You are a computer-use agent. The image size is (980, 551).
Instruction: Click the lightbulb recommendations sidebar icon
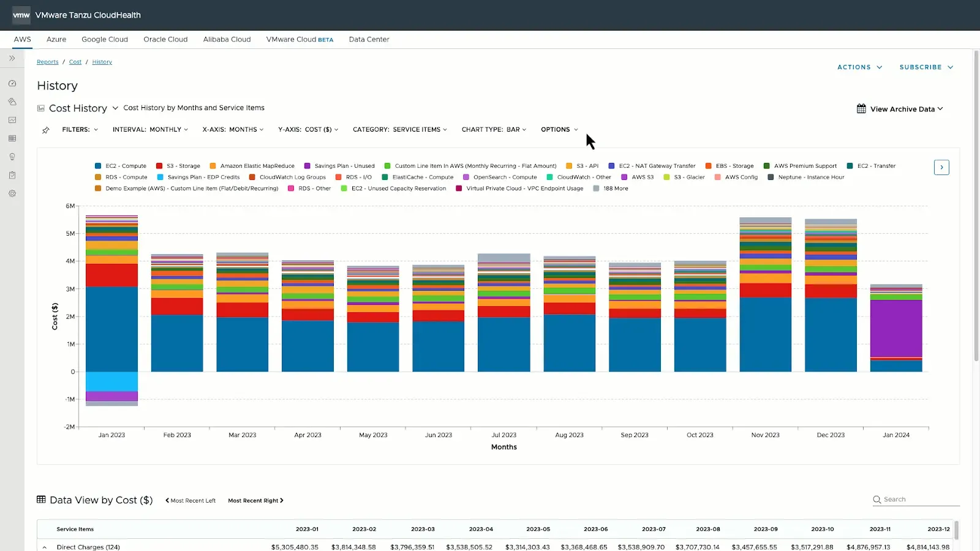point(12,157)
